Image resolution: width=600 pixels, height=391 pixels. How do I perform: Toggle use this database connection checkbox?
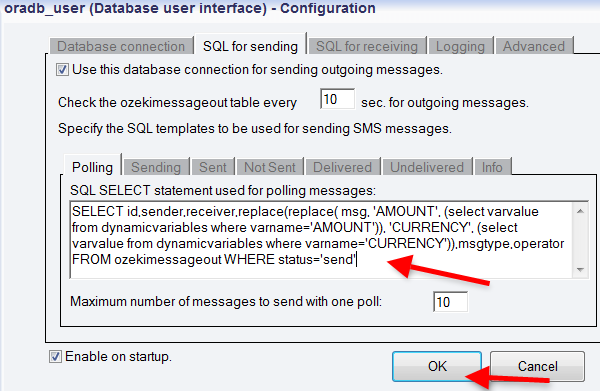tap(62, 70)
